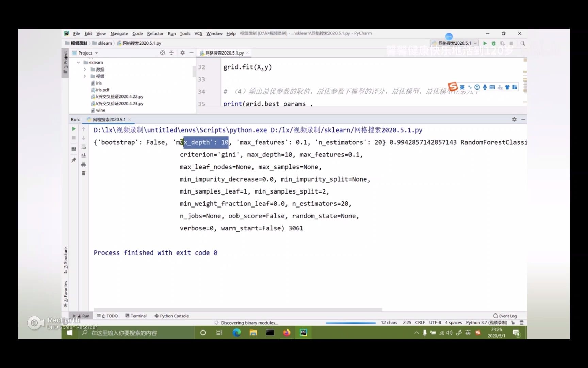Expand the 视频 folder
Viewport: 588px width, 368px height.
85,76
